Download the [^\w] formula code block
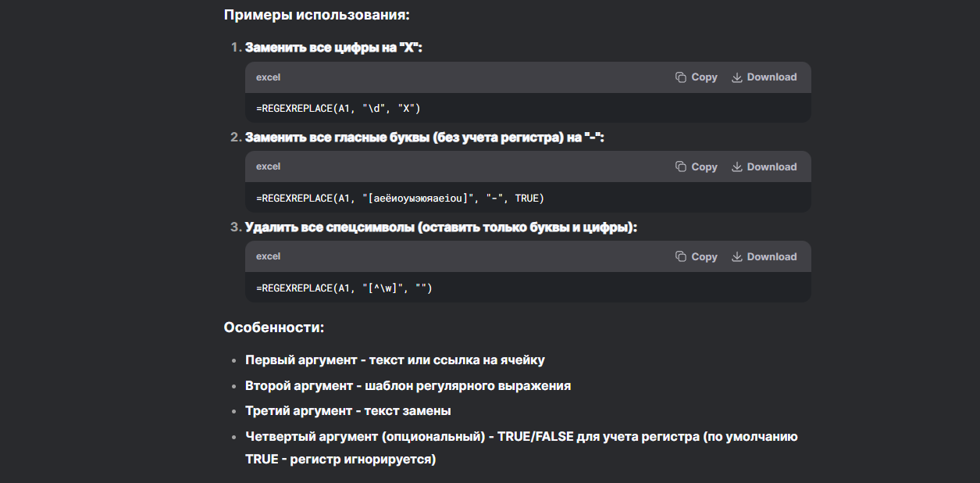The width and height of the screenshot is (980, 483). click(764, 256)
